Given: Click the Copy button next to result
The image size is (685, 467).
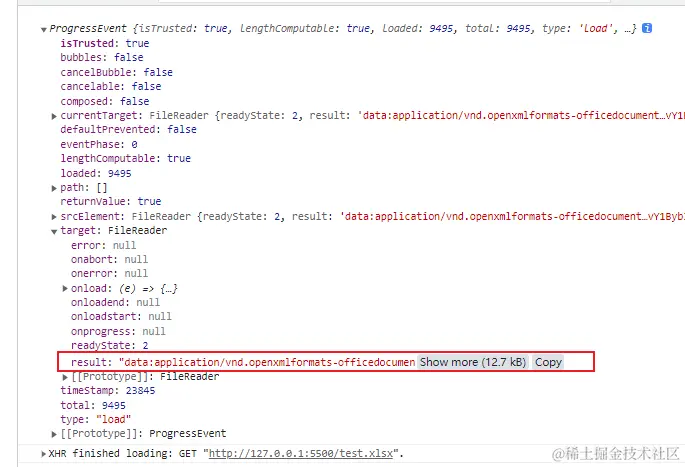Looking at the screenshot, I should click(548, 362).
